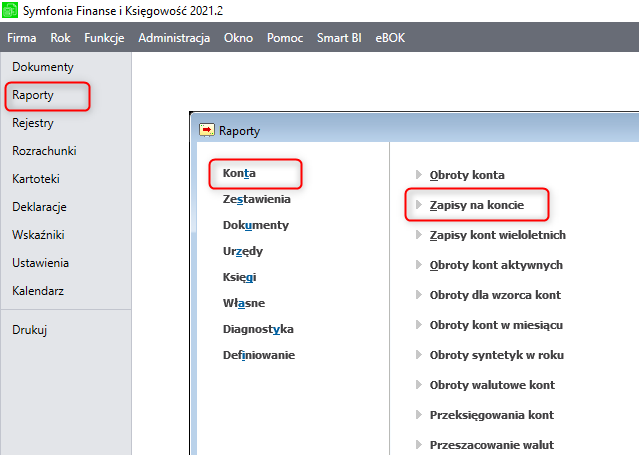Click arrow next to Obroty syntetyk w roku
Image resolution: width=639 pixels, height=455 pixels.
point(419,354)
